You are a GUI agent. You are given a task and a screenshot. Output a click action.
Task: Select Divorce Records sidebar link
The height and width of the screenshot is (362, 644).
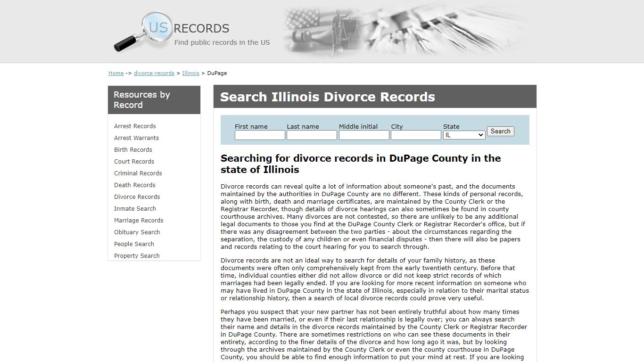click(137, 197)
